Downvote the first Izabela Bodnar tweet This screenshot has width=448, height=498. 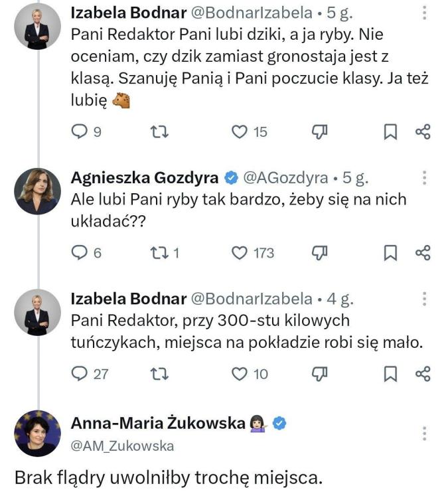click(319, 132)
